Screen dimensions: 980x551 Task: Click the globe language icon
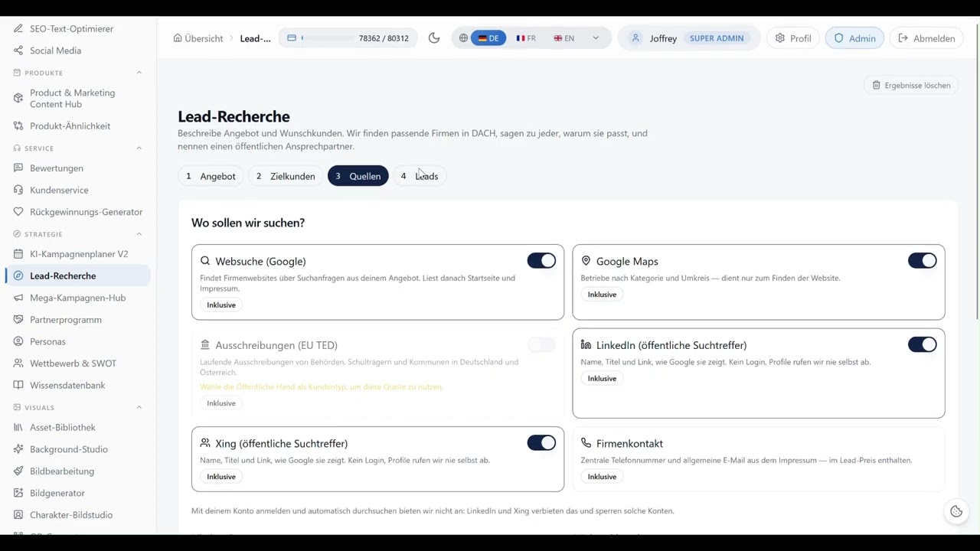point(463,38)
